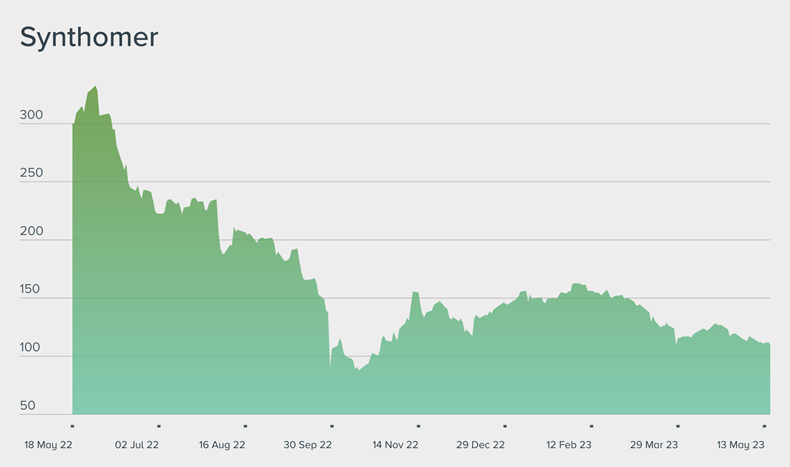Click the Synthomer chart title
Image resolution: width=790 pixels, height=467 pixels.
(89, 37)
